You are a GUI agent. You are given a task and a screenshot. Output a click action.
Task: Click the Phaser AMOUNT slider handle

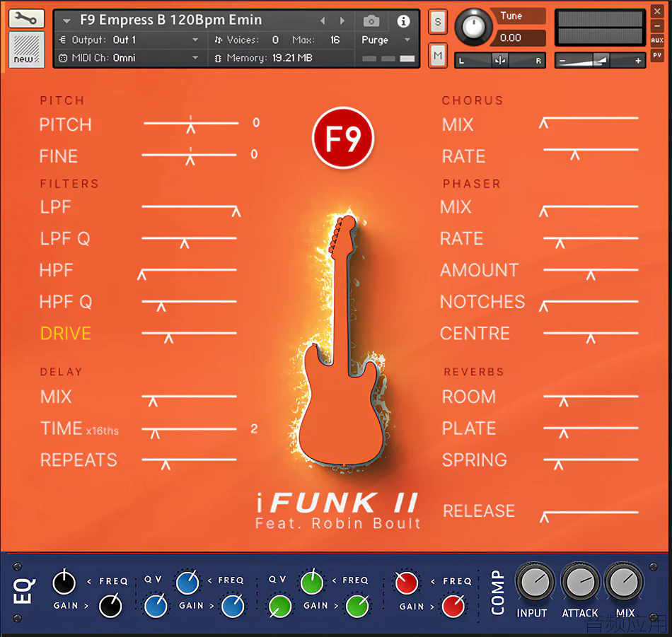591,274
